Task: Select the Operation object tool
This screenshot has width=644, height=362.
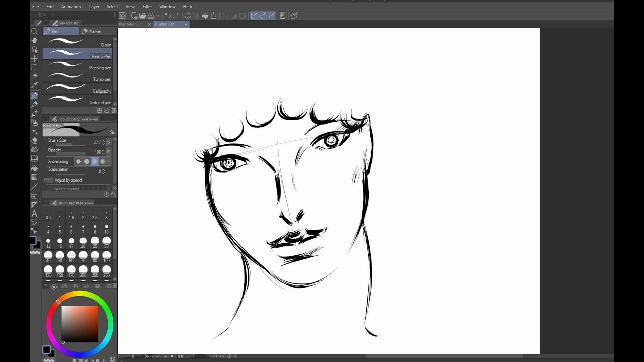Action: 34,49
